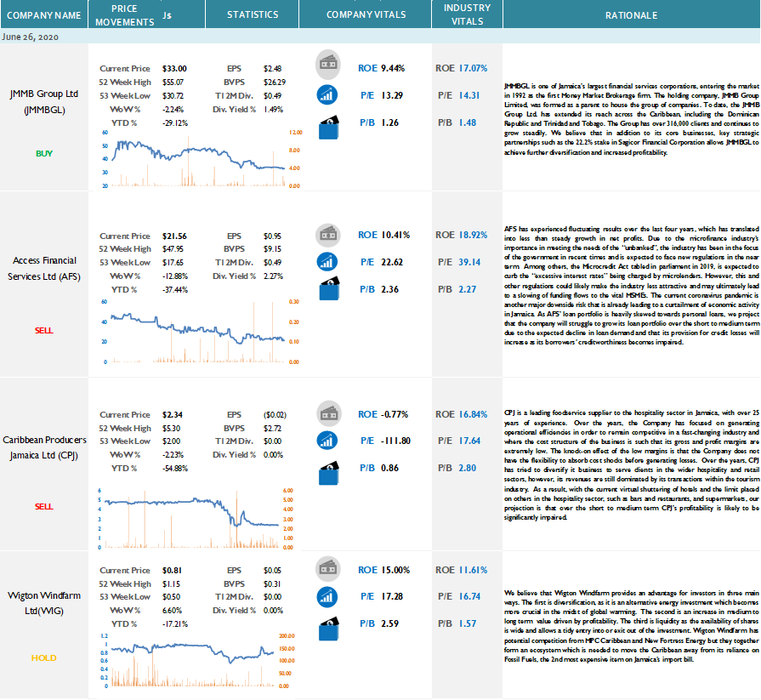Click the Wigton Windfarm P/E chart icon
The width and height of the screenshot is (761, 700).
tap(327, 597)
